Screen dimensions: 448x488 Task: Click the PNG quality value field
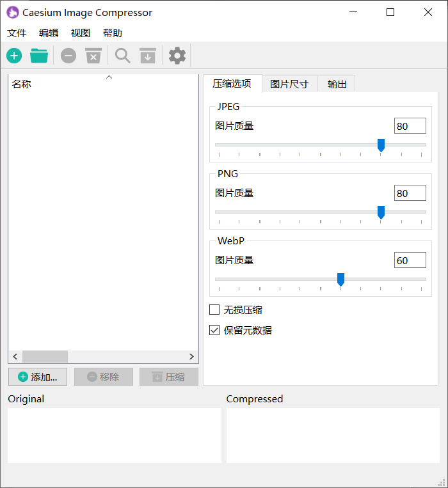[410, 193]
